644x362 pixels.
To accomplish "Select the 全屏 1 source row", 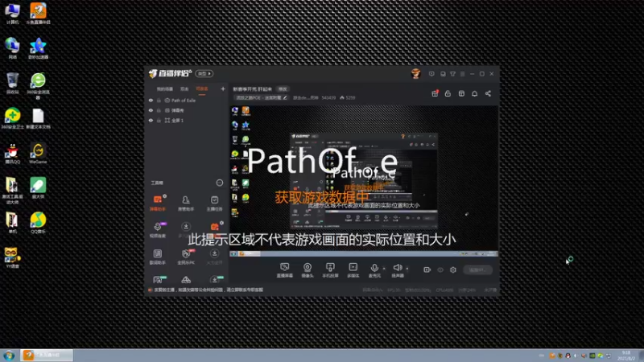I will [x=187, y=120].
